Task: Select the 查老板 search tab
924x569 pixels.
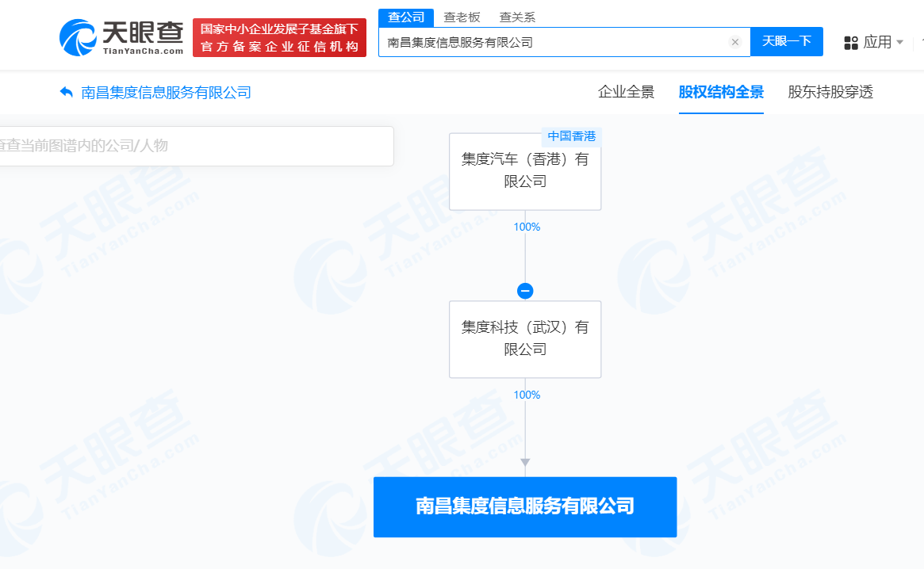Action: (x=462, y=17)
